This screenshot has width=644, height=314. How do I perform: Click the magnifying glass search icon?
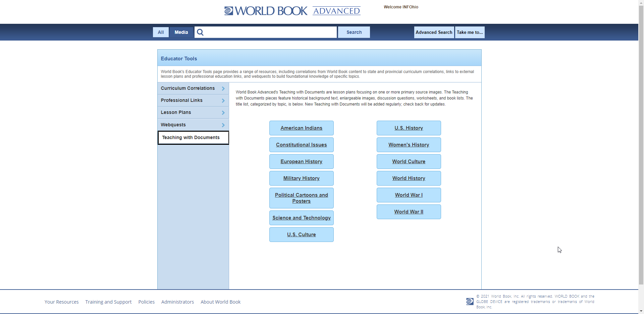tap(200, 32)
